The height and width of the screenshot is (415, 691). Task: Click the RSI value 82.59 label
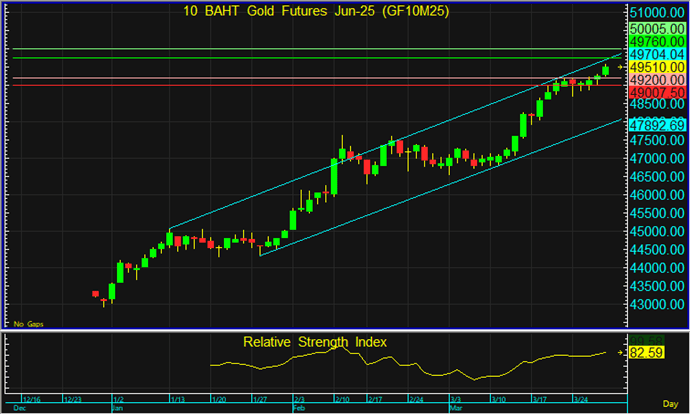point(656,353)
